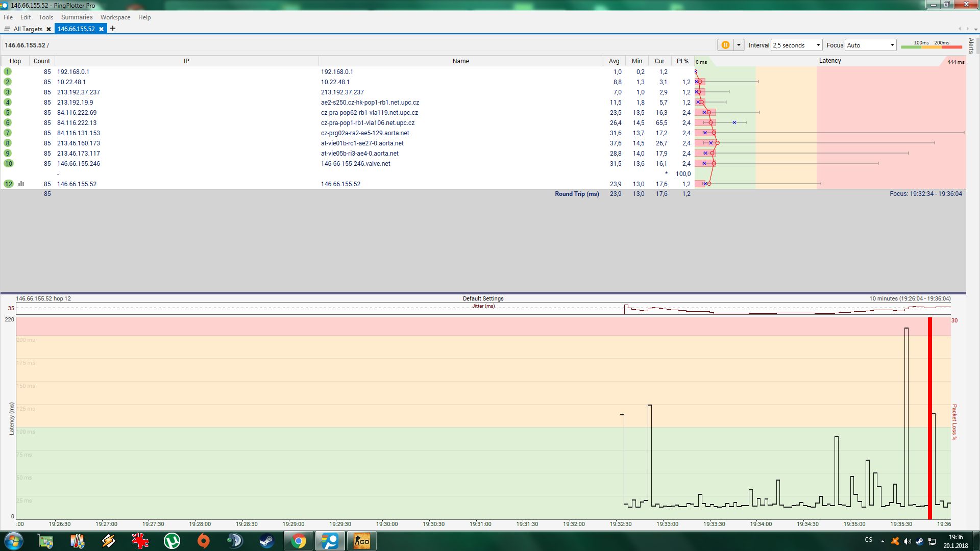
Task: Open the dropdown arrow beside the pause button
Action: (739, 45)
